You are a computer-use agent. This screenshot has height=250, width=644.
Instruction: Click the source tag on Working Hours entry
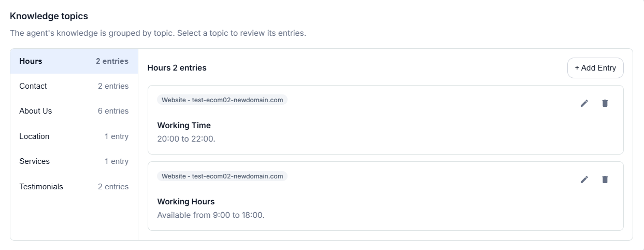click(x=222, y=176)
